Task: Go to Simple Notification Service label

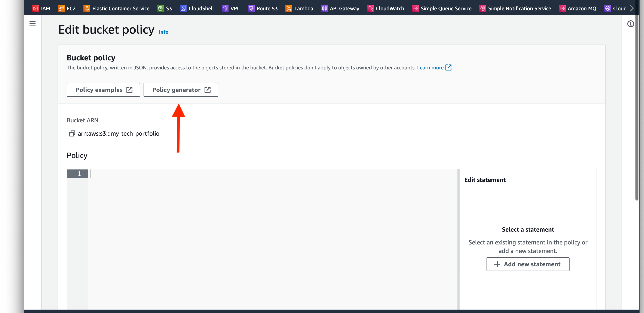Action: pyautogui.click(x=519, y=9)
